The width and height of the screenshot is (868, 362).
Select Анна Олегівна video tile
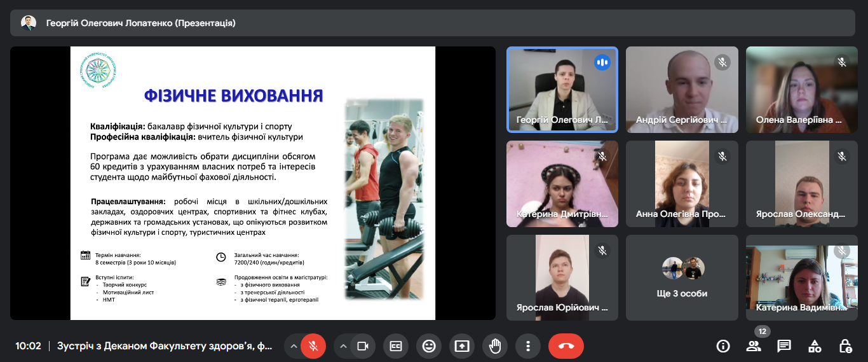click(x=682, y=184)
